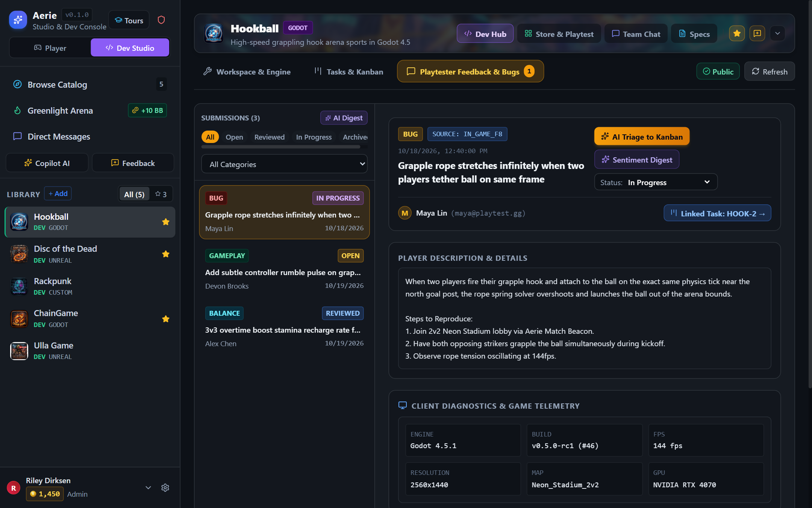Switch to Store & Playtest tab
Viewport: 812px width, 508px height.
tap(559, 34)
